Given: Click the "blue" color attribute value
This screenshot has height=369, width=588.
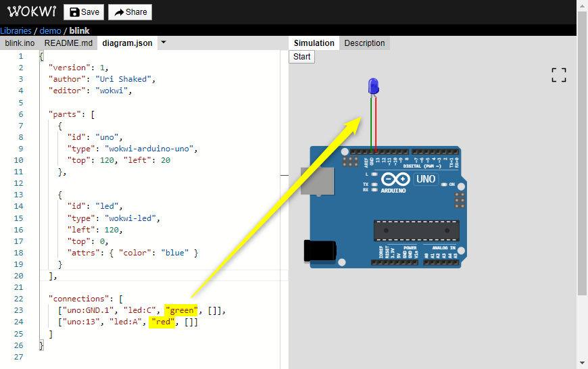Looking at the screenshot, I should click(x=175, y=253).
